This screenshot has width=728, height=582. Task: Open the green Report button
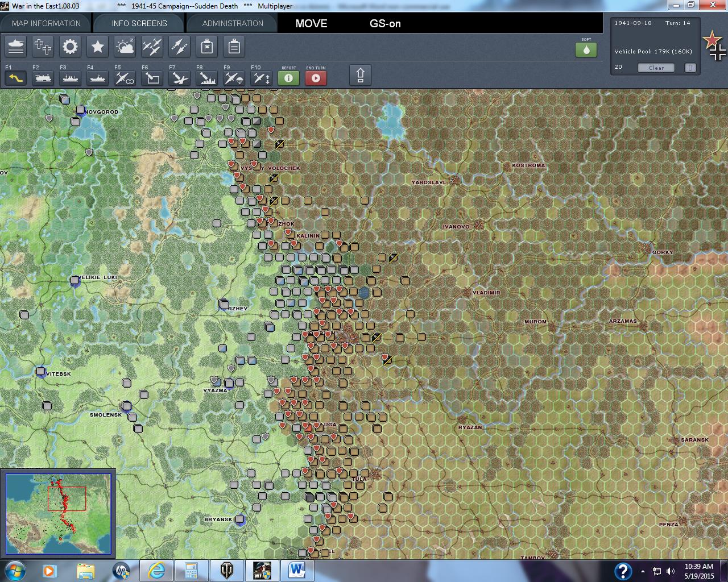click(x=289, y=77)
